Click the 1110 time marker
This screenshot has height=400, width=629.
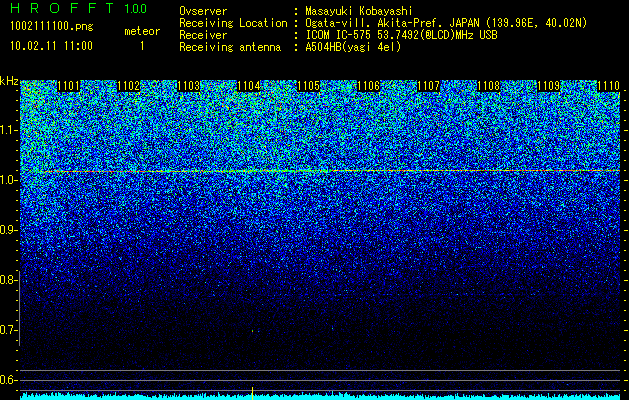609,86
